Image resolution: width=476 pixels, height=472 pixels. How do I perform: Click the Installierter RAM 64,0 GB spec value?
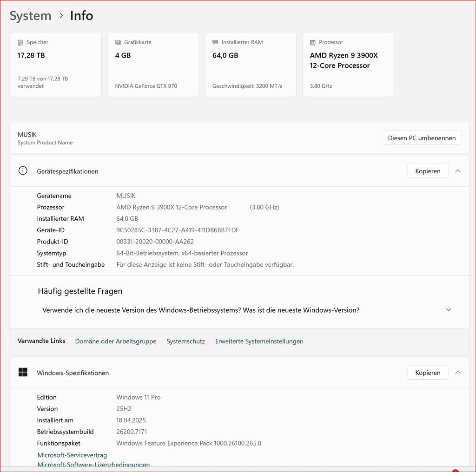coord(127,219)
